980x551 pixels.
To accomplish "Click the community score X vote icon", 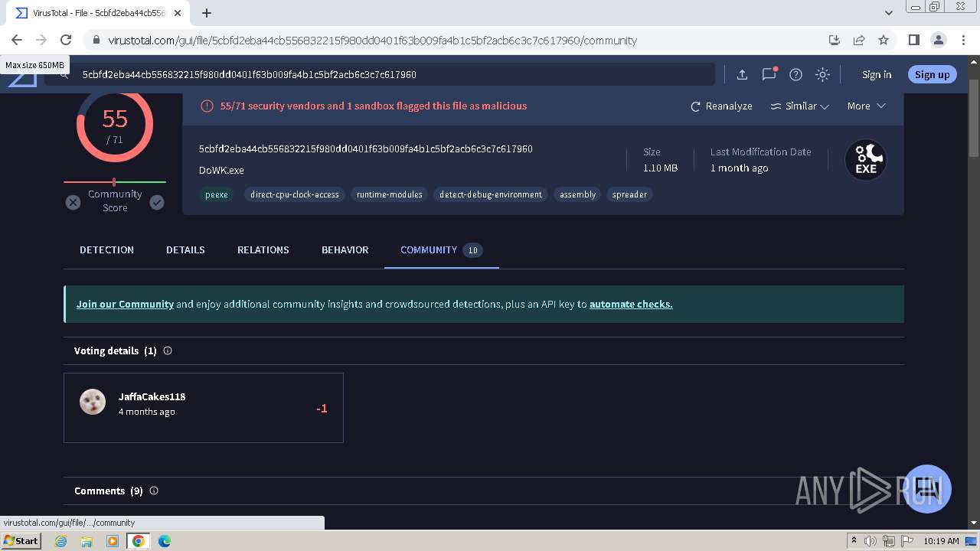I will coord(73,202).
